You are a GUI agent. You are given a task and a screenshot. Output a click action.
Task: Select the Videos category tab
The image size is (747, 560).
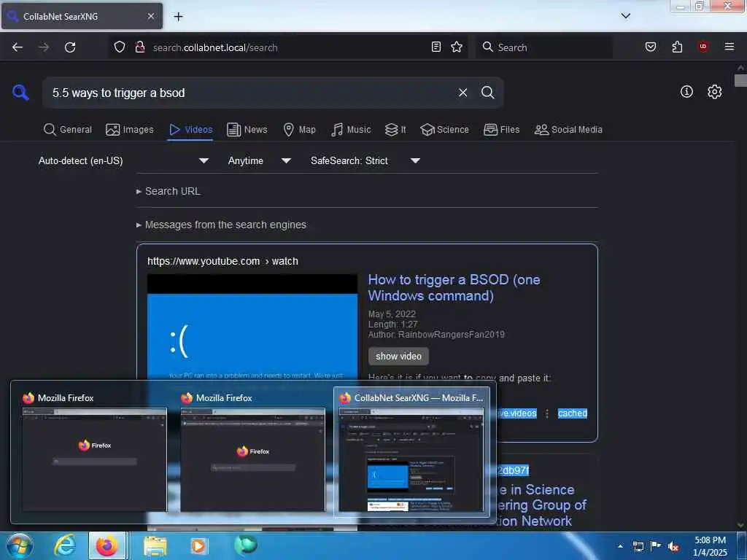point(190,130)
